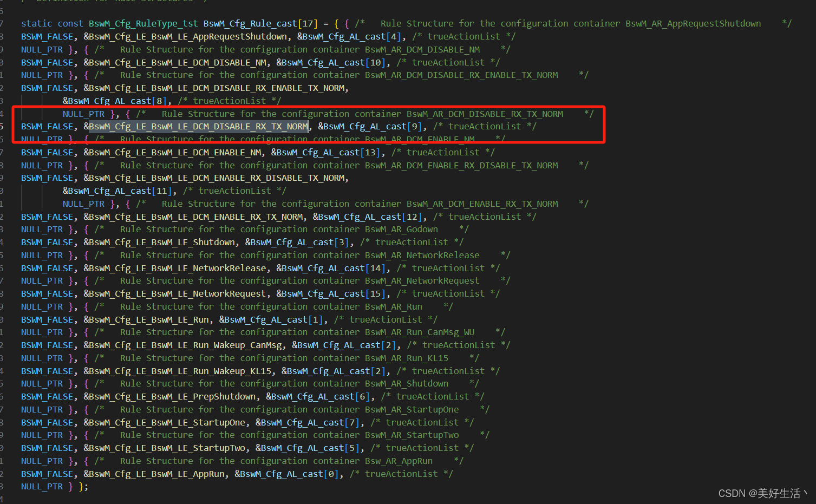Click BswM_AR_NetworkRelease in the comment

tap(422, 255)
